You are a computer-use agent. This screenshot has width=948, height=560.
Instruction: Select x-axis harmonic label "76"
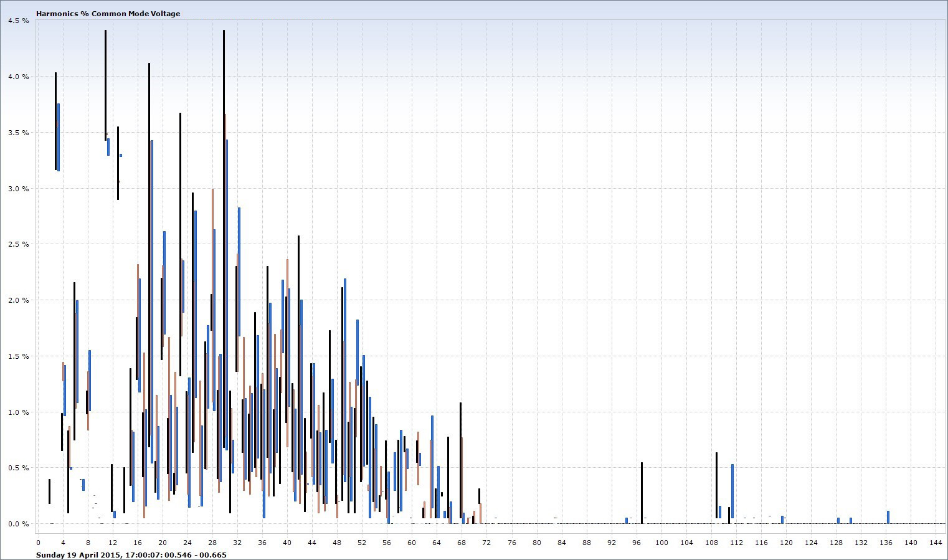coord(512,543)
